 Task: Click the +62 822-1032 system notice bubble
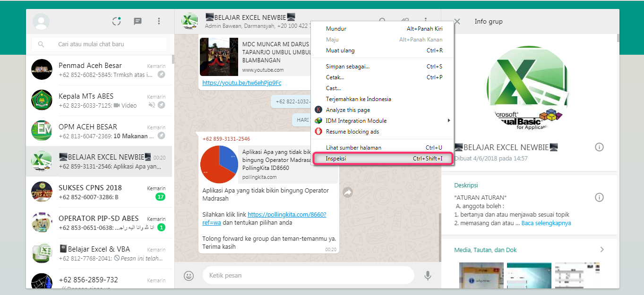[292, 101]
